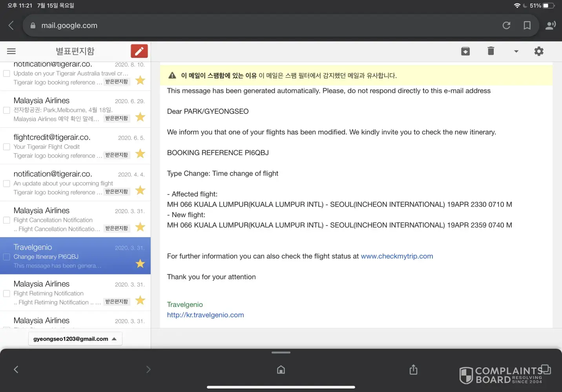Reload the page in browser

click(506, 25)
